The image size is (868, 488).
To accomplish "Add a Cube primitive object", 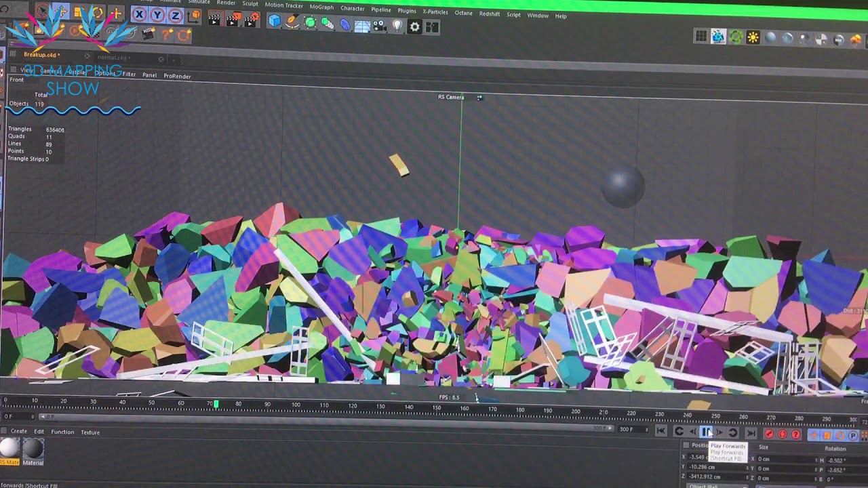I will 275,21.
